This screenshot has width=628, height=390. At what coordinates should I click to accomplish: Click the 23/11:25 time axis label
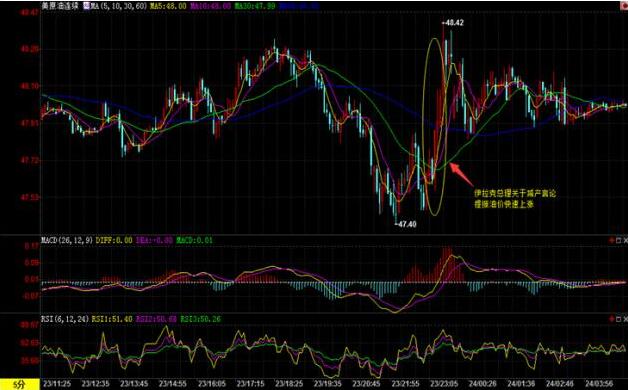[x=57, y=384]
